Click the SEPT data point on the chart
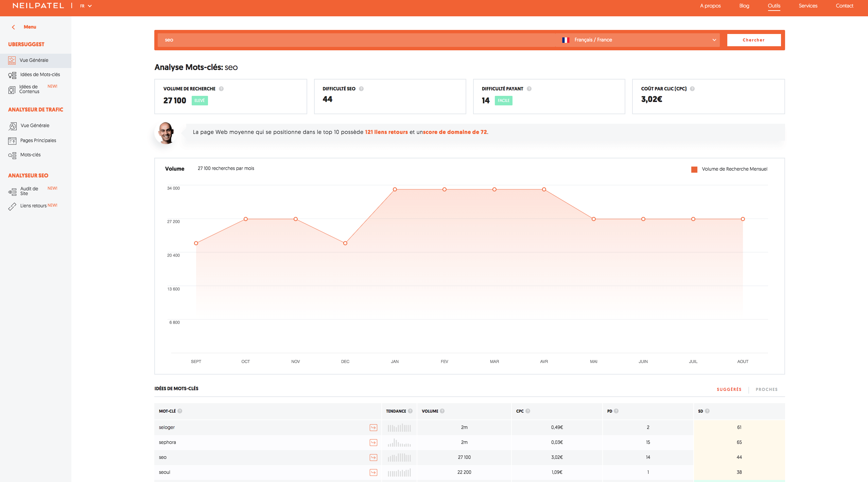The width and height of the screenshot is (868, 482). [x=196, y=243]
